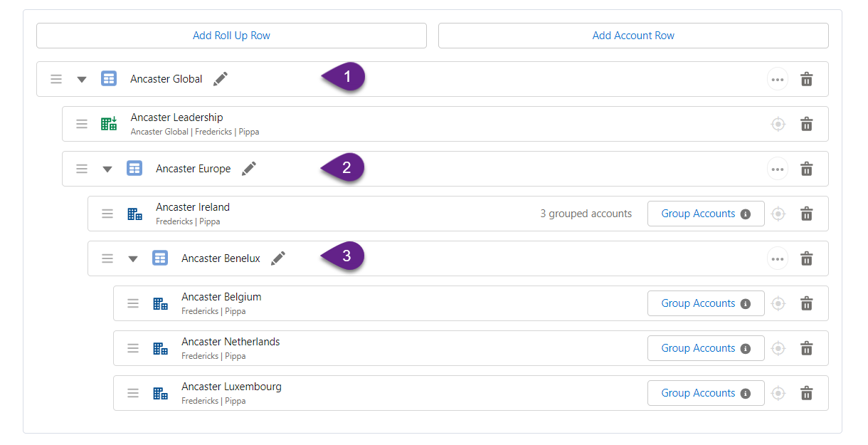
Task: Toggle target icon on Ancaster Leadership row
Action: click(x=778, y=124)
